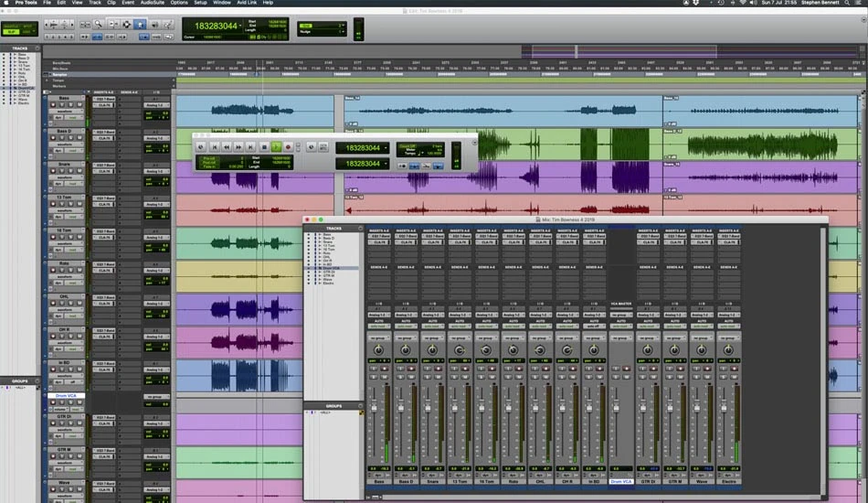868x503 pixels.
Task: Solo the Bass D channel in Mix window
Action: (x=400, y=377)
